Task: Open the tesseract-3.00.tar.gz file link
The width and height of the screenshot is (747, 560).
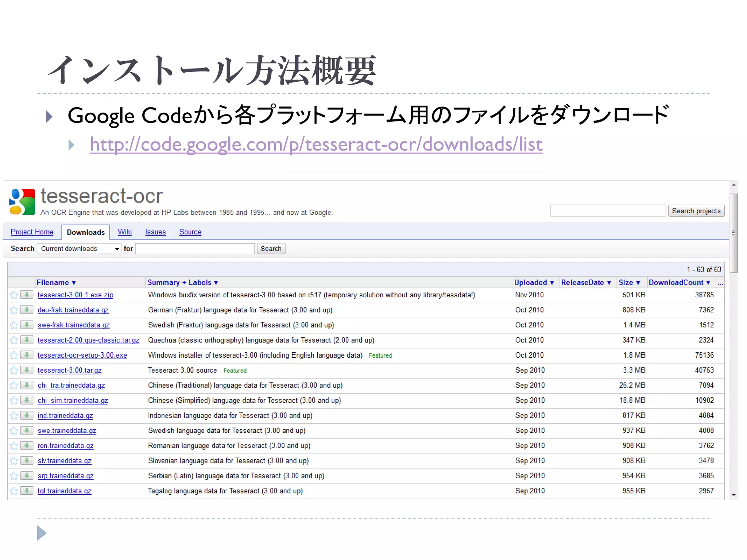Action: 70,370
